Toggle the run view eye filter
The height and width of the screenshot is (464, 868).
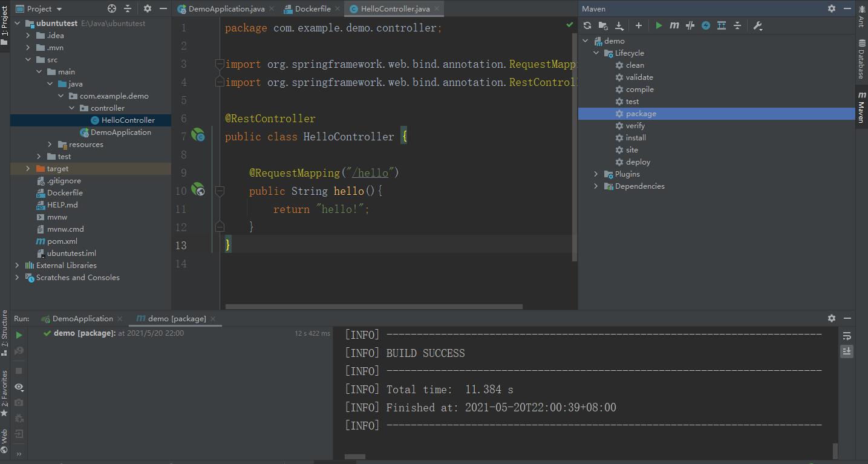[19, 387]
